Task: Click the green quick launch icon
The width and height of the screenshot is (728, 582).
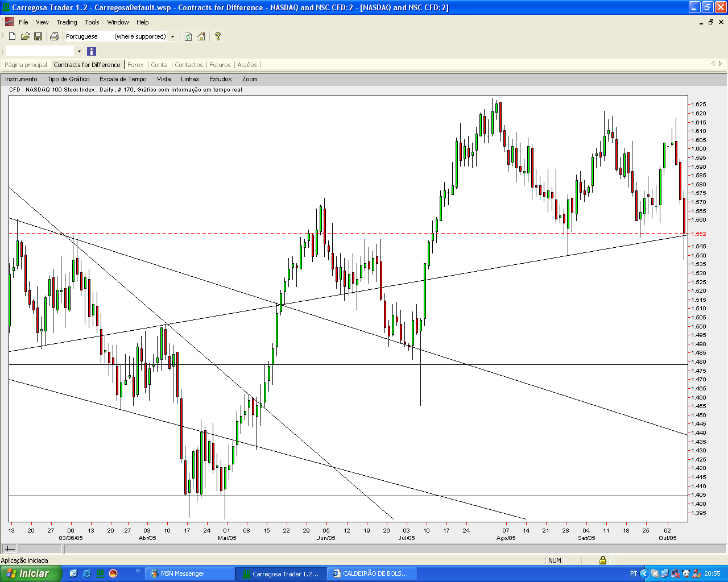Action: tap(100, 573)
